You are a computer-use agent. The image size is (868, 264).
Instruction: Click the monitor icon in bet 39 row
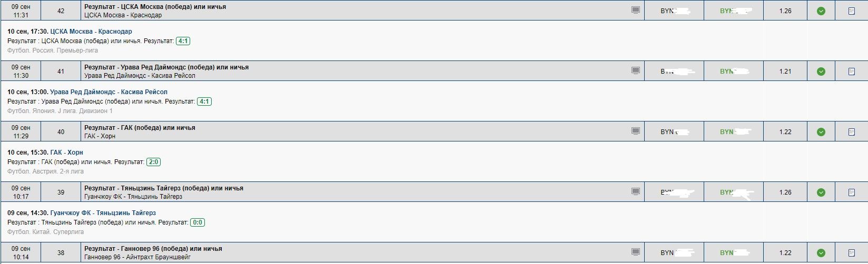point(636,191)
